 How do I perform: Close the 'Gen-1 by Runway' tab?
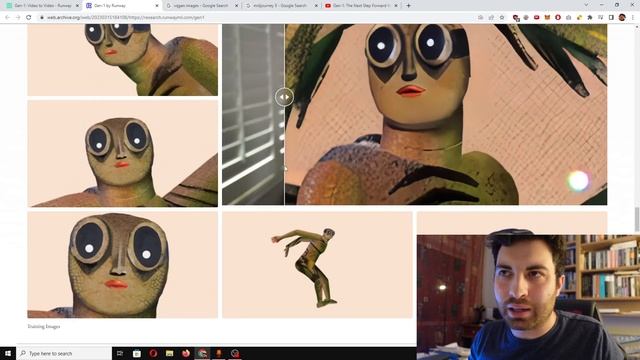tap(157, 6)
